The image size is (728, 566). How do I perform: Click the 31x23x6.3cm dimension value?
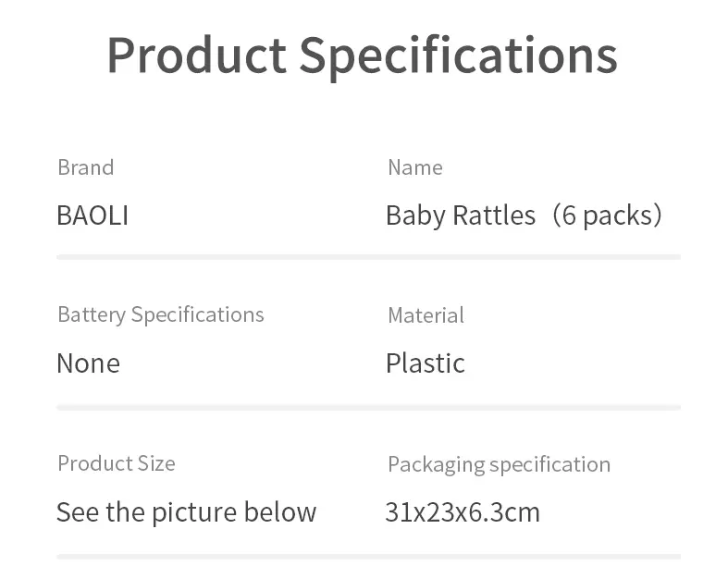[x=463, y=512]
